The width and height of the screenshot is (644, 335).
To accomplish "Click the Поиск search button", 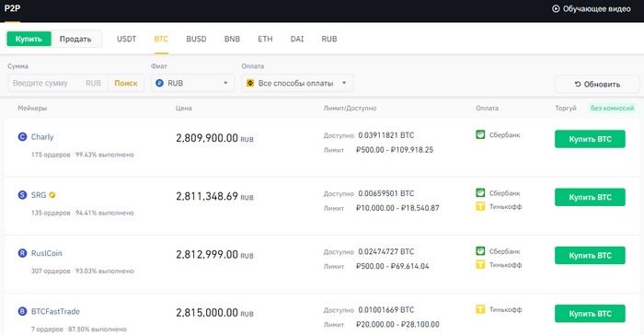I will [126, 83].
